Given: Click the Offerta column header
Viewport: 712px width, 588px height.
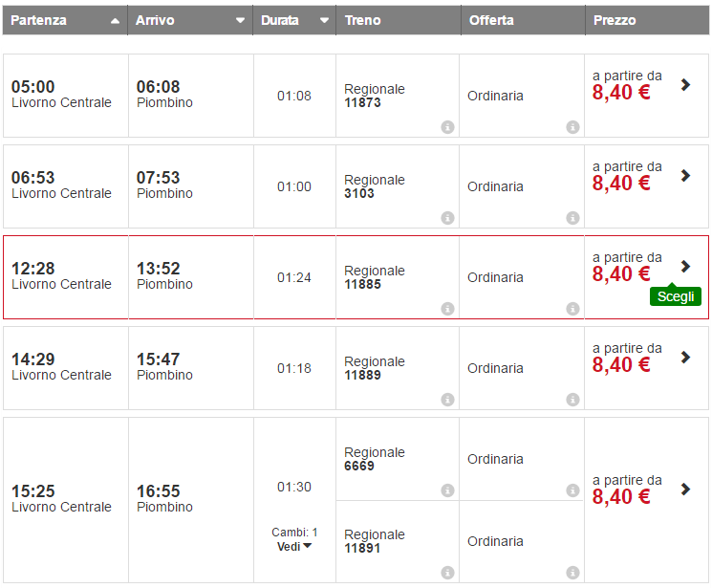Looking at the screenshot, I should [491, 20].
